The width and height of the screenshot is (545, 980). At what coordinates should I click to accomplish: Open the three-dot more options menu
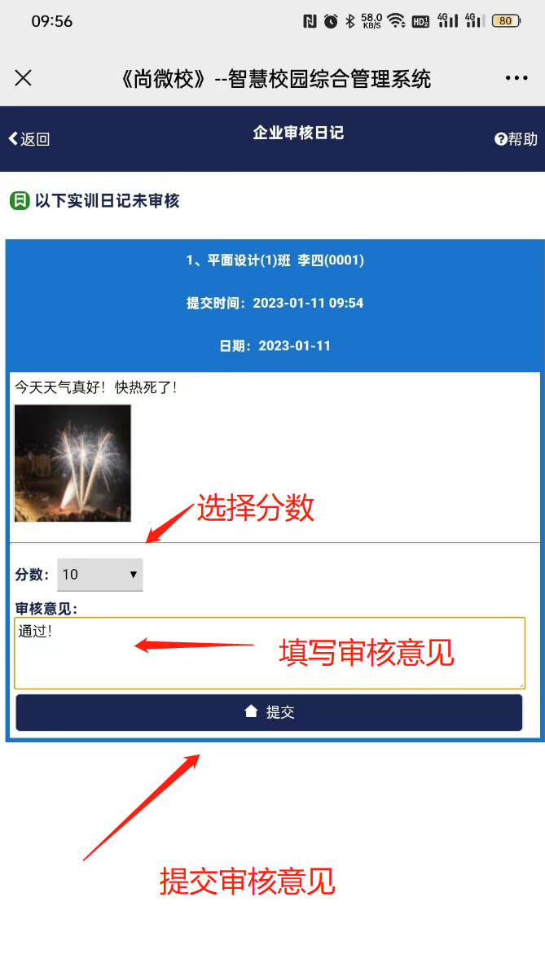[x=516, y=78]
